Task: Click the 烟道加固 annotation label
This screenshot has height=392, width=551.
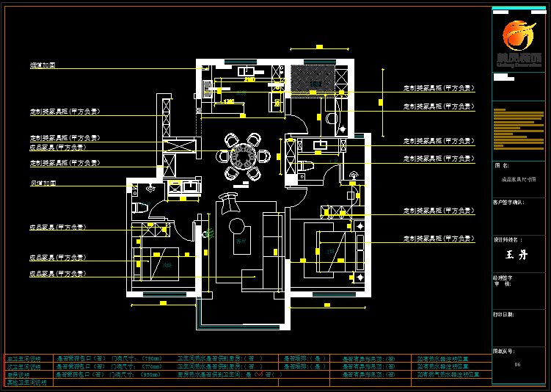Action: [x=43, y=65]
